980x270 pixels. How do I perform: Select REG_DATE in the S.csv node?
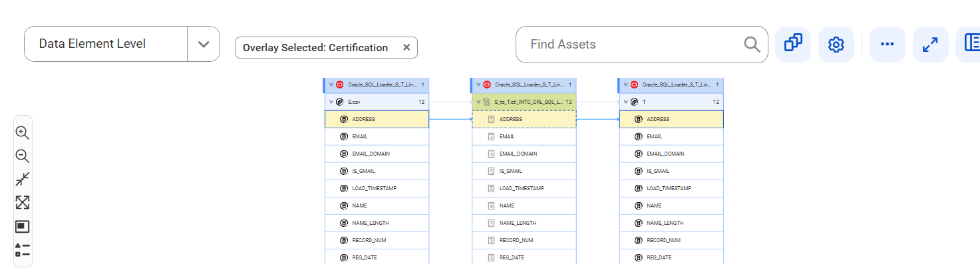pos(377,257)
